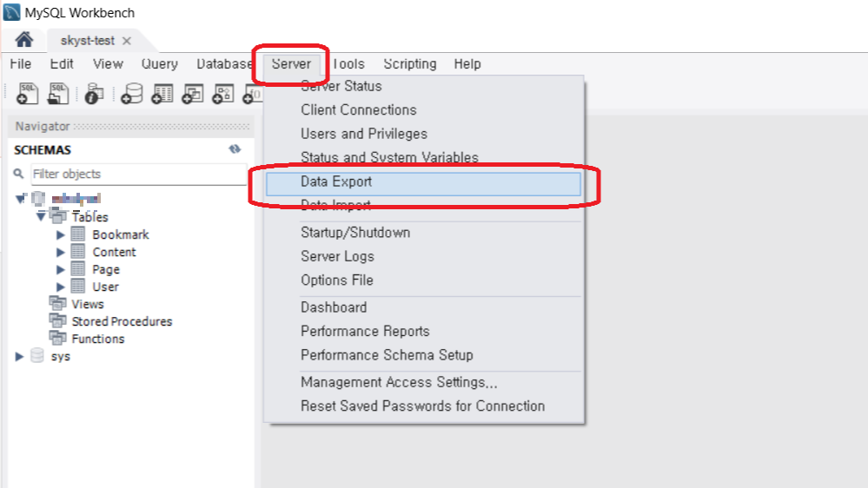Refresh the schemas list icon
868x488 pixels.
coord(235,148)
